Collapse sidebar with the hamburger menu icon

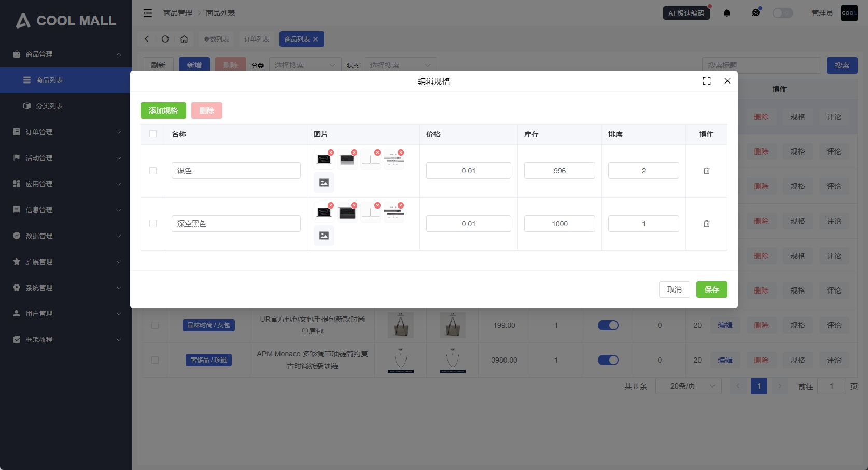148,13
